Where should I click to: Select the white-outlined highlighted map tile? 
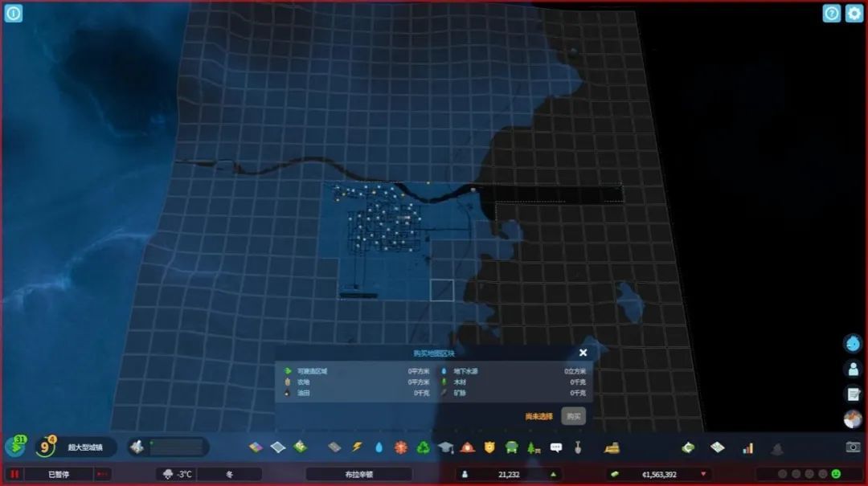pos(442,290)
